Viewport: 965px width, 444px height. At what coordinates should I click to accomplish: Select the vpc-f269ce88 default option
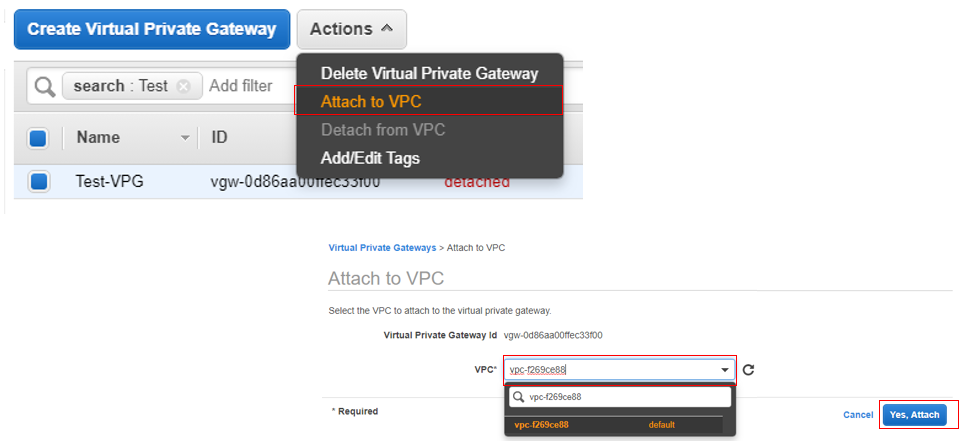(594, 425)
